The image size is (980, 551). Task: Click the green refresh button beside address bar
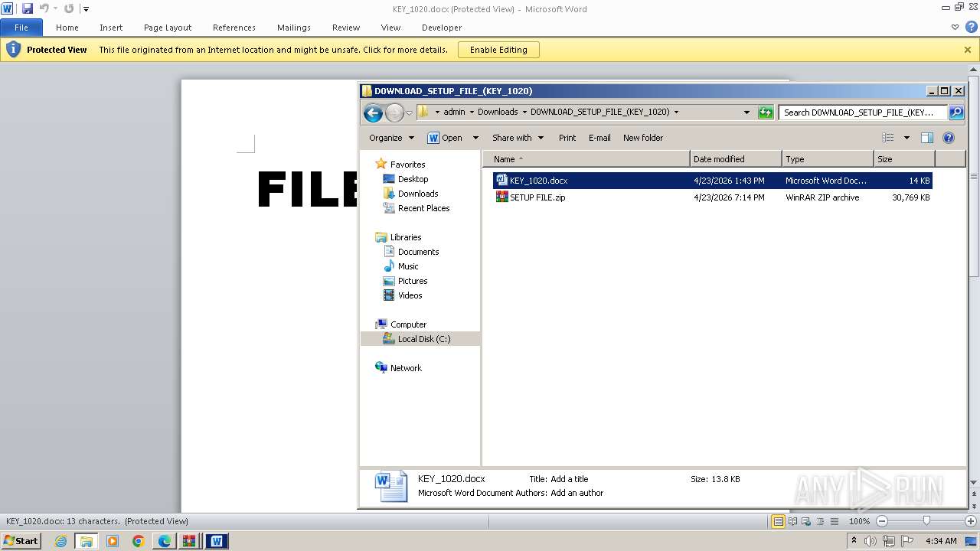point(766,112)
